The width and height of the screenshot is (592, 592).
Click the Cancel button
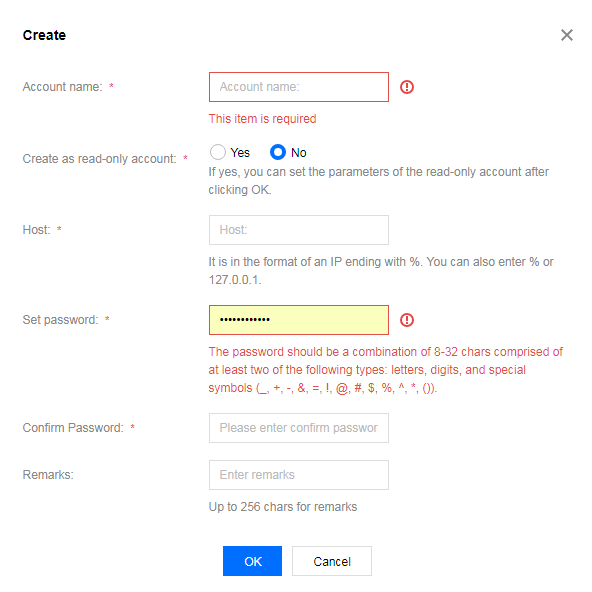332,561
